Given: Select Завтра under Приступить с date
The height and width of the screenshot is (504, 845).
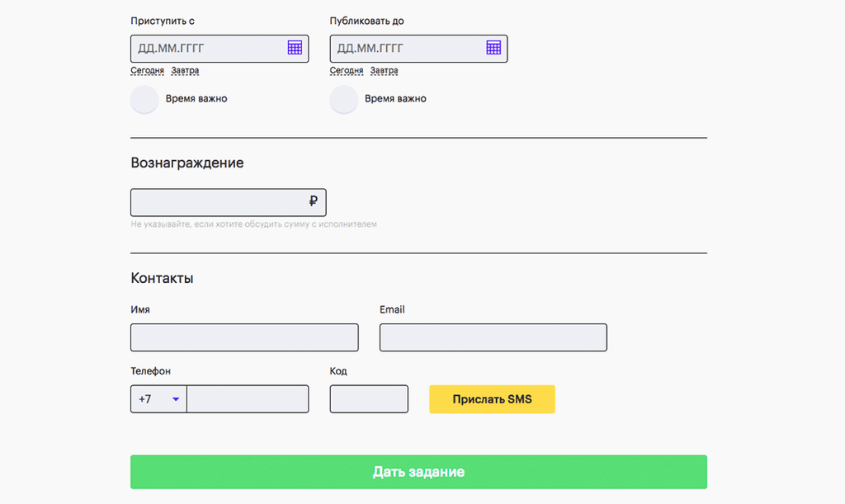Looking at the screenshot, I should [185, 71].
